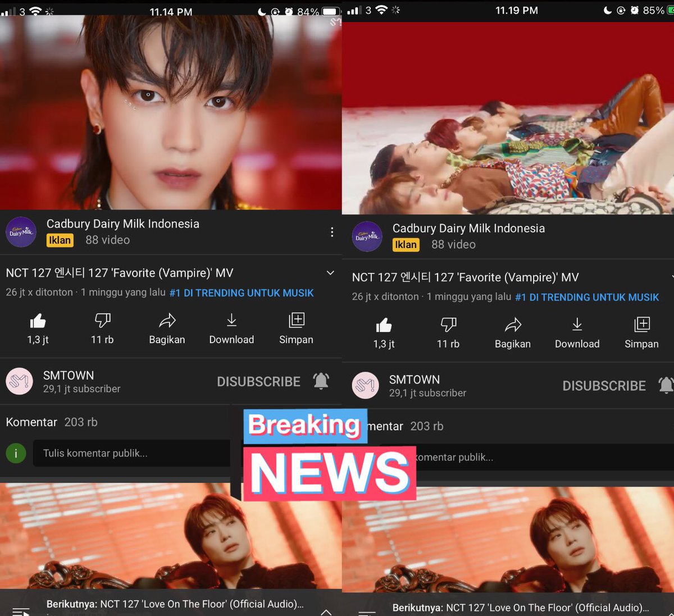Tap Download icon in left screenshot
The height and width of the screenshot is (616, 674).
coord(231,321)
